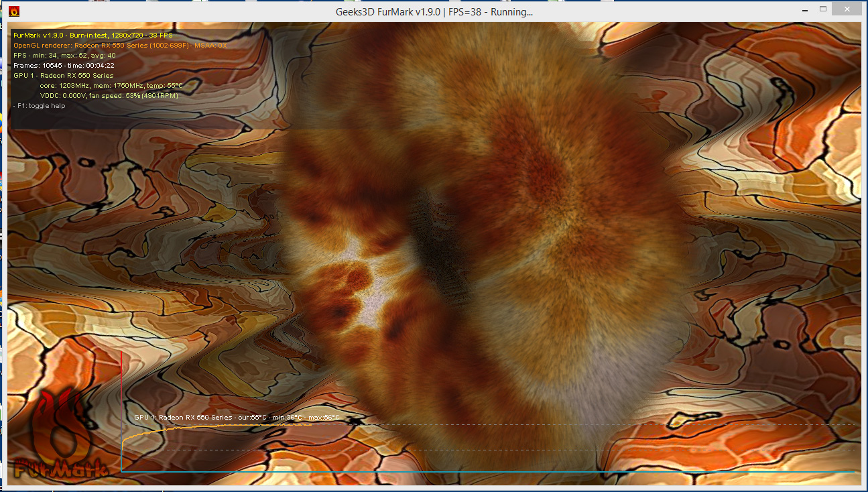This screenshot has height=492, width=868.
Task: Click the core and mem clock readout line
Action: pyautogui.click(x=111, y=86)
